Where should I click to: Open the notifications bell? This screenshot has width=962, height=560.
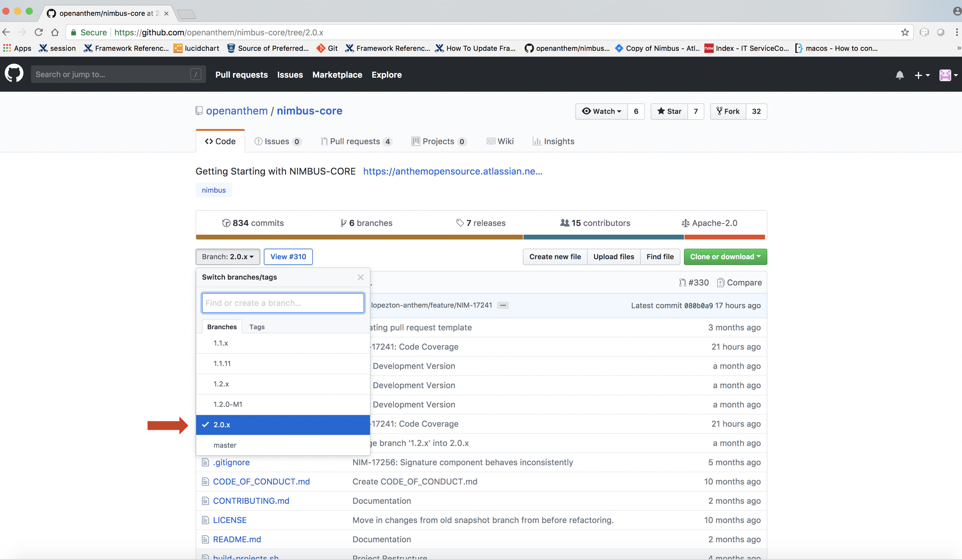pyautogui.click(x=899, y=75)
